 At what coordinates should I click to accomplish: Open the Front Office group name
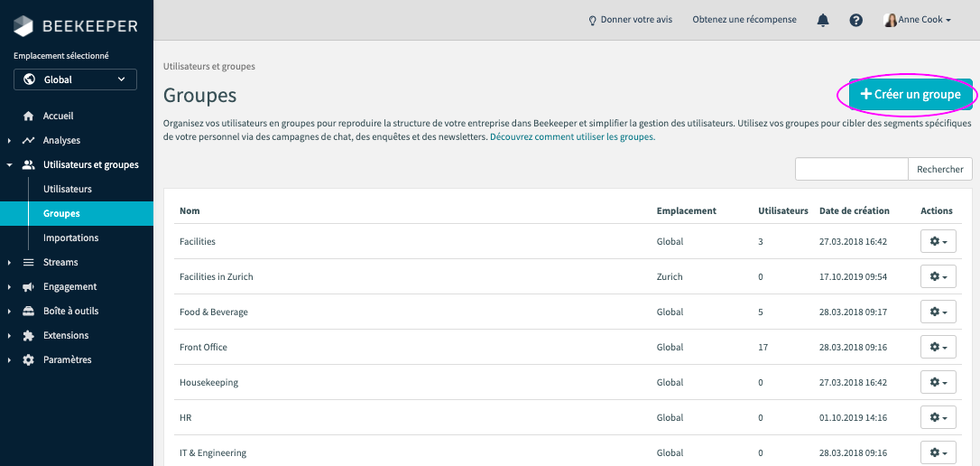pyautogui.click(x=203, y=347)
